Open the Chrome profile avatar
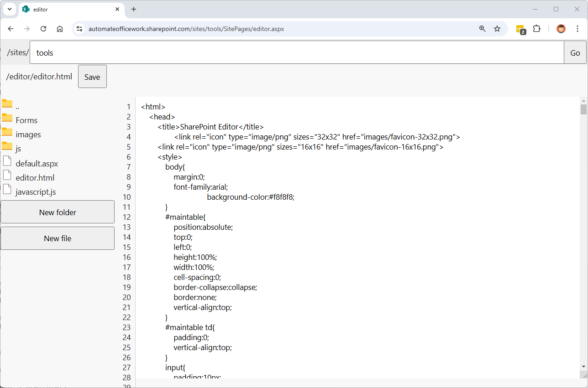 point(561,29)
